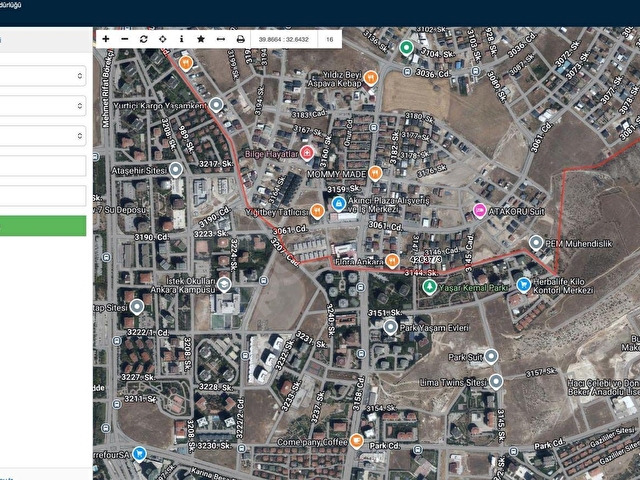
Task: Click the Herbalife Kilo Kontrol Merkezi shopping marker
Action: pyautogui.click(x=523, y=285)
